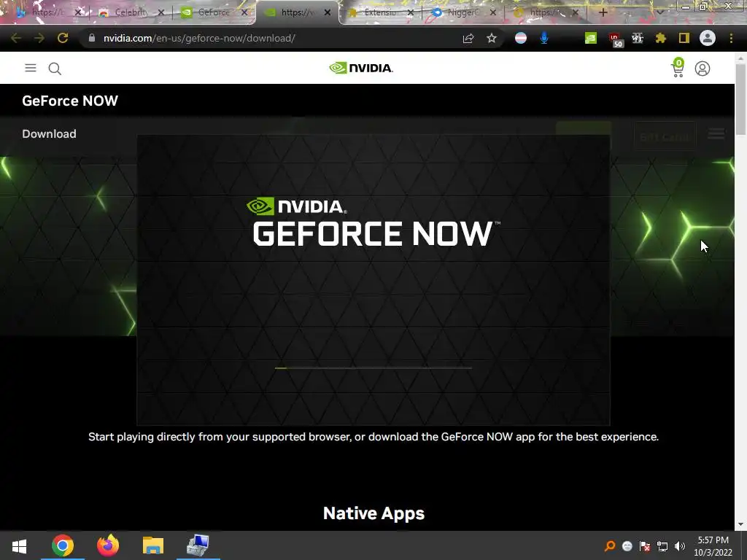
Task: Close the Extensio... tab
Action: (x=411, y=12)
